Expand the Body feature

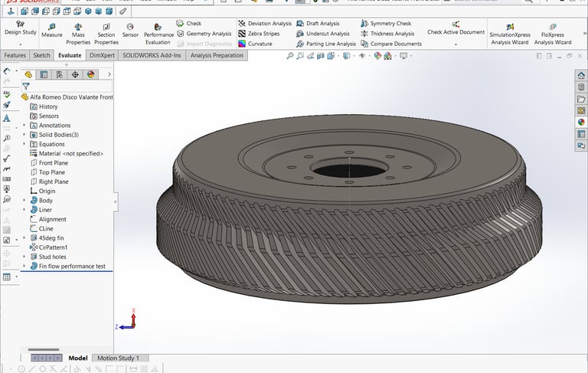[24, 200]
